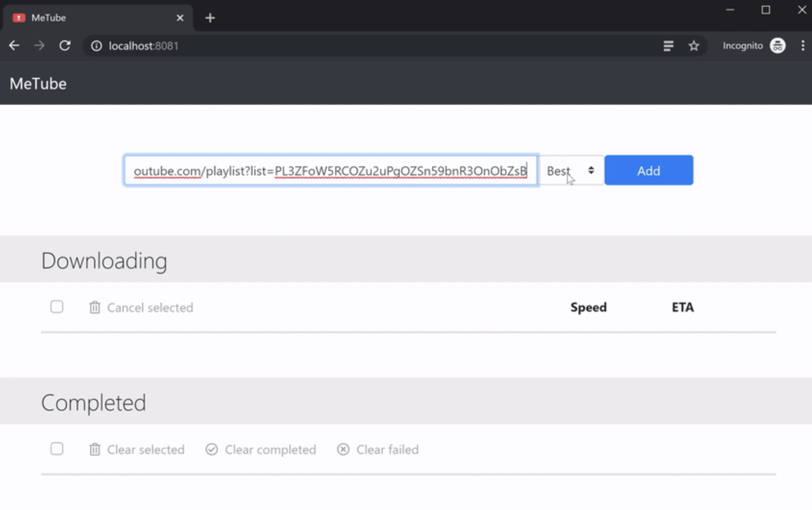Click the browser back arrow
812x510 pixels.
(x=14, y=45)
